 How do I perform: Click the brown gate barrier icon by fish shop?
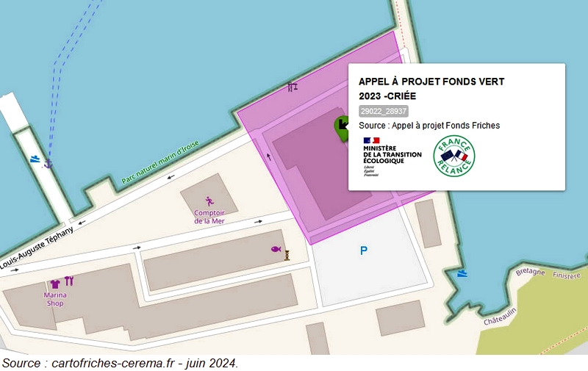(x=287, y=255)
